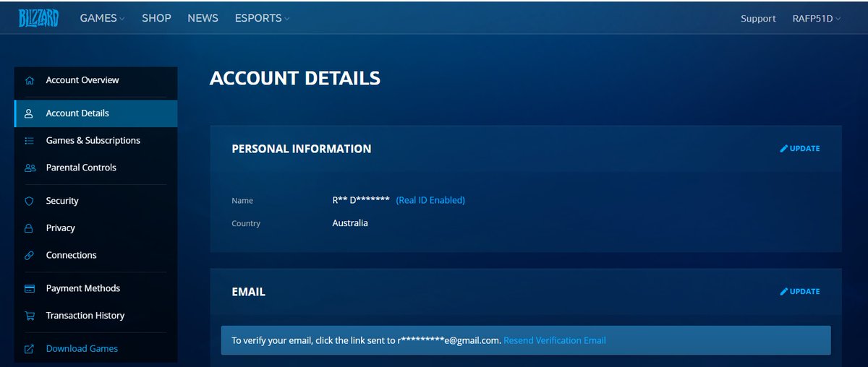This screenshot has width=868, height=367.
Task: Open the Shop page
Action: 156,18
